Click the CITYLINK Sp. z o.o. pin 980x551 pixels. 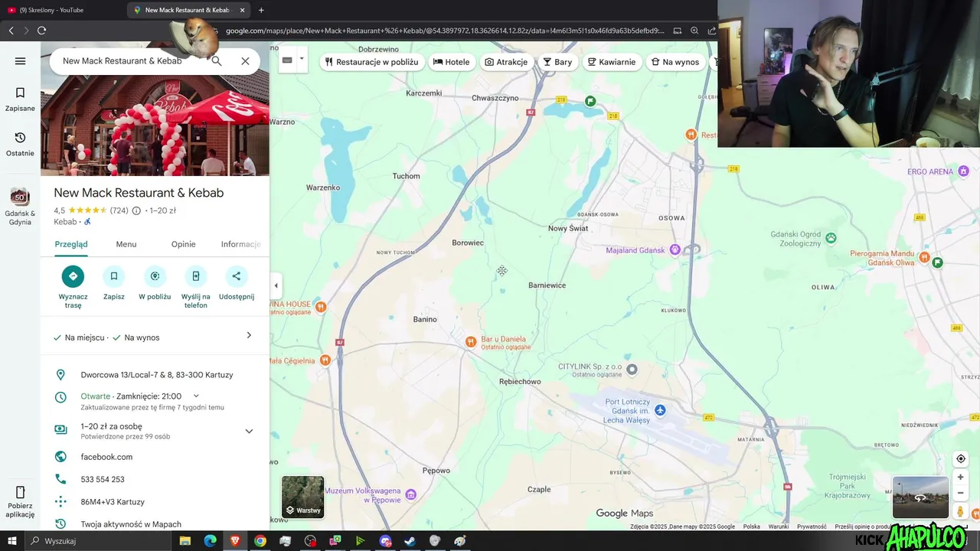pos(632,370)
